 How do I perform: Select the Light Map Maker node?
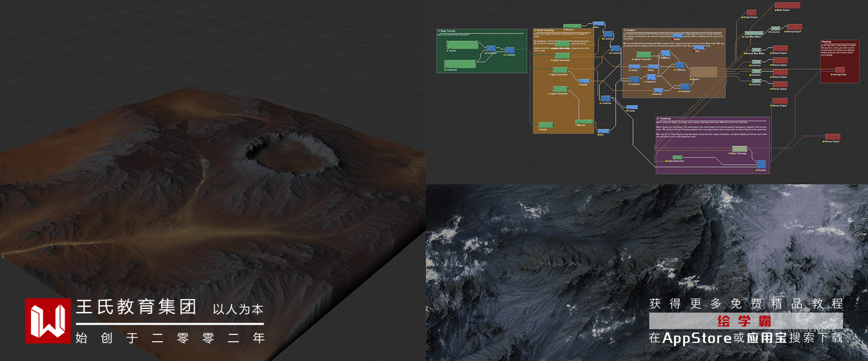pos(754,33)
